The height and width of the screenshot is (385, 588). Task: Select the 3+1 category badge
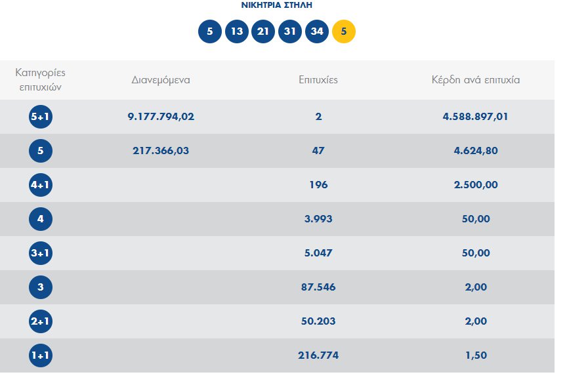(x=41, y=253)
